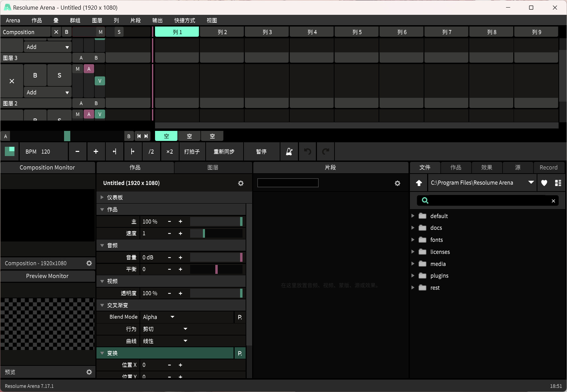Open the 变换 P parameter button
Screen dimensions: 567x392
point(240,353)
